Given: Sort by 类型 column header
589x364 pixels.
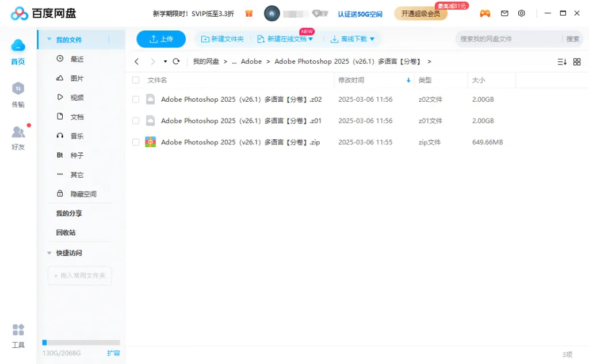Looking at the screenshot, I should (x=425, y=80).
